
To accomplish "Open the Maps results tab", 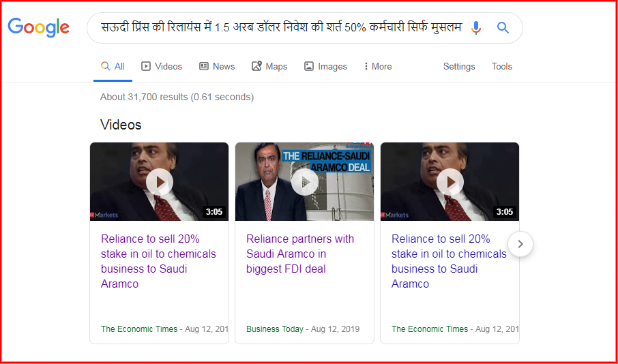I will click(269, 66).
